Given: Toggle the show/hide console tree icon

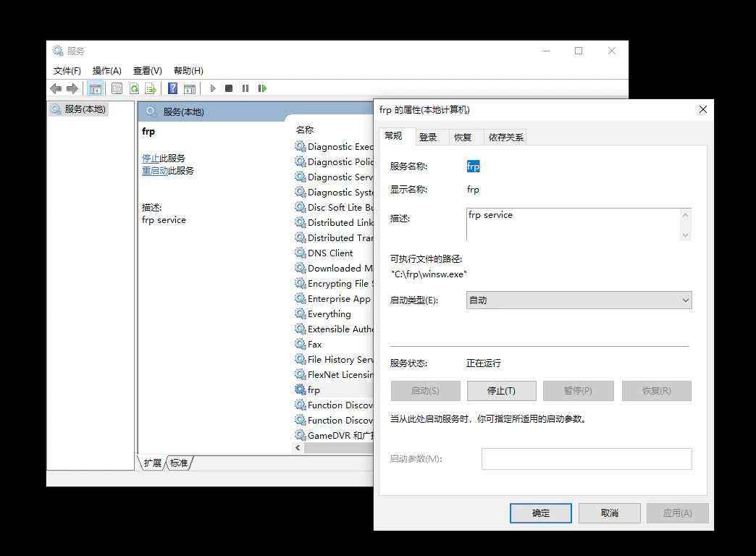Looking at the screenshot, I should (96, 88).
